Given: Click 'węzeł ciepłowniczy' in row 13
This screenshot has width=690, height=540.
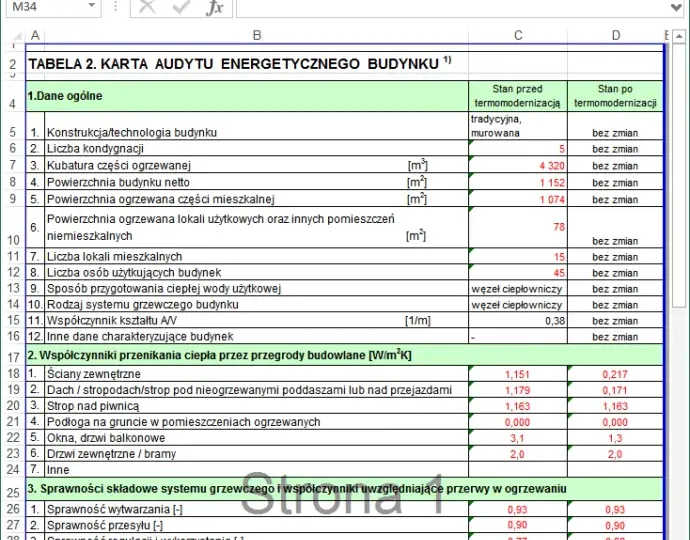Looking at the screenshot, I should (517, 289).
